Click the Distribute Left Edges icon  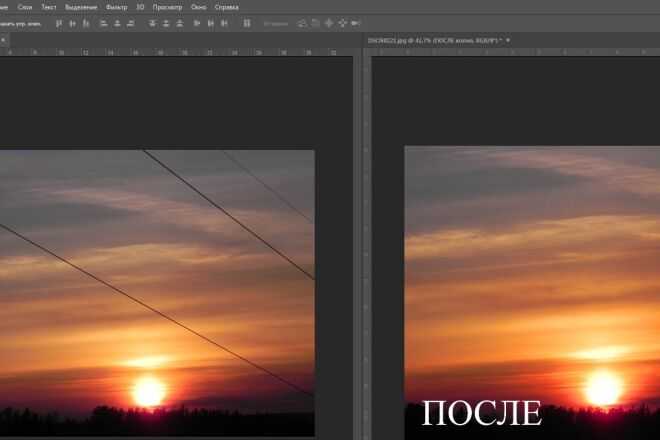(197, 24)
